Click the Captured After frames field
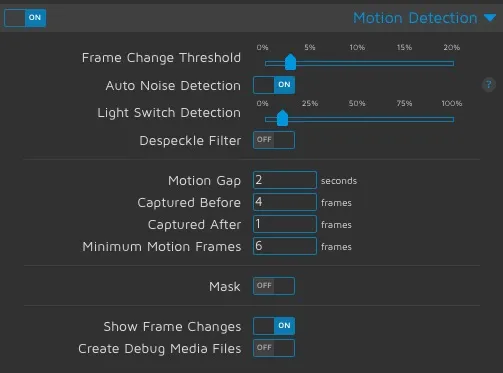 tap(285, 224)
